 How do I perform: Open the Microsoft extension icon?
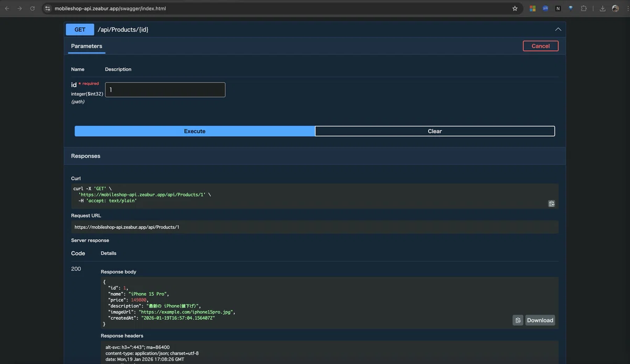tap(532, 8)
